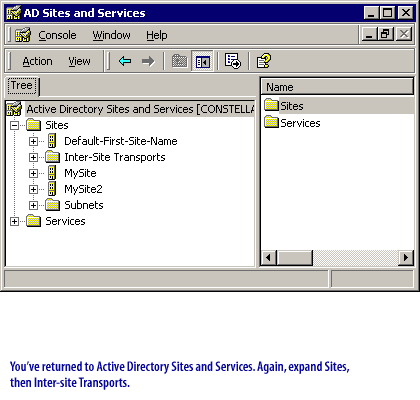Click the AD Sites and Services title bar icon
The image size is (420, 400).
(14, 13)
